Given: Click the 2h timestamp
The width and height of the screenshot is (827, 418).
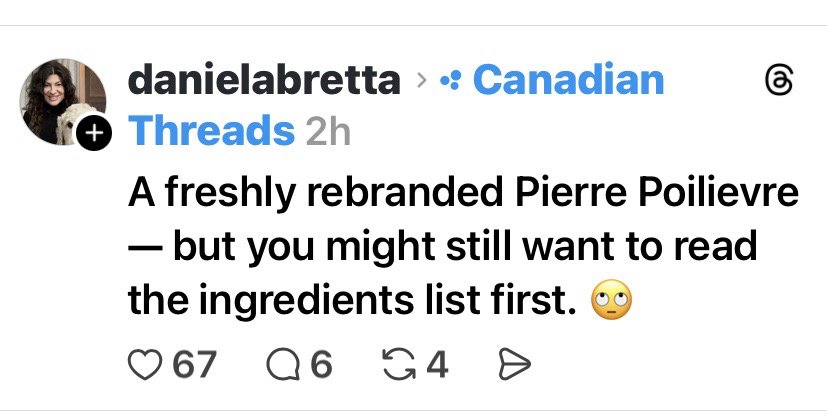Looking at the screenshot, I should pos(327,130).
